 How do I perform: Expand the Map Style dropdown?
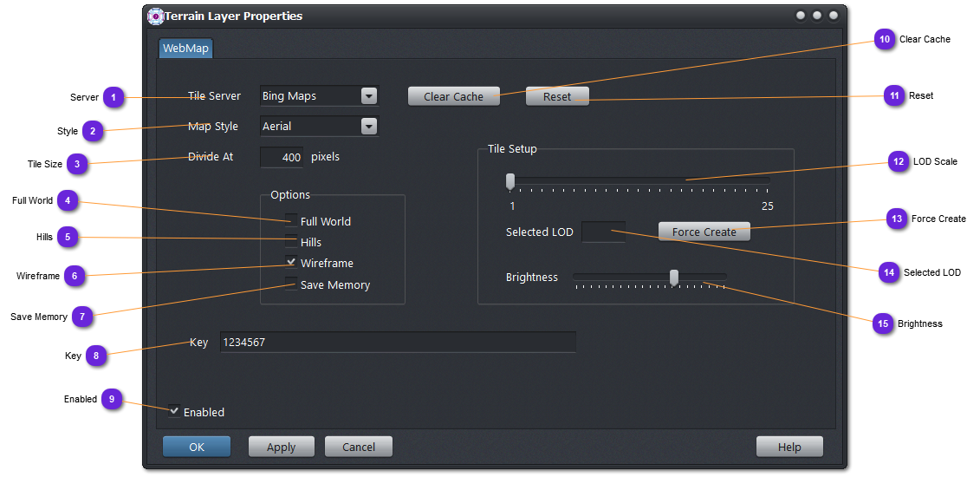[369, 127]
